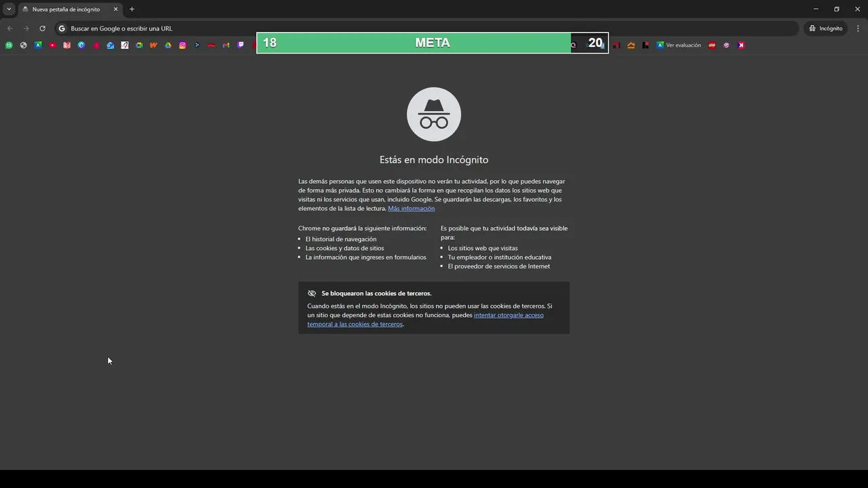Screen dimensions: 868x488
Task: Focus the address bar search field
Action: click(x=426, y=28)
